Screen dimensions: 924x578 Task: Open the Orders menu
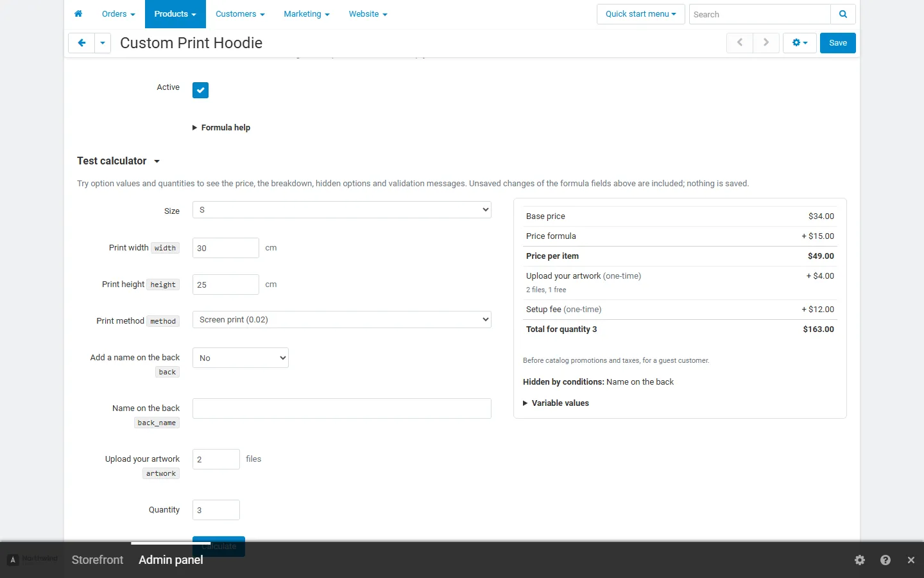pyautogui.click(x=119, y=14)
